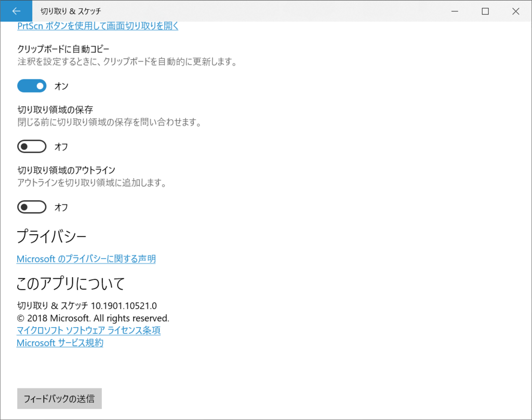Turn on the 切り取り領域のアウトライン toggle
This screenshot has height=420, width=532.
(x=32, y=207)
